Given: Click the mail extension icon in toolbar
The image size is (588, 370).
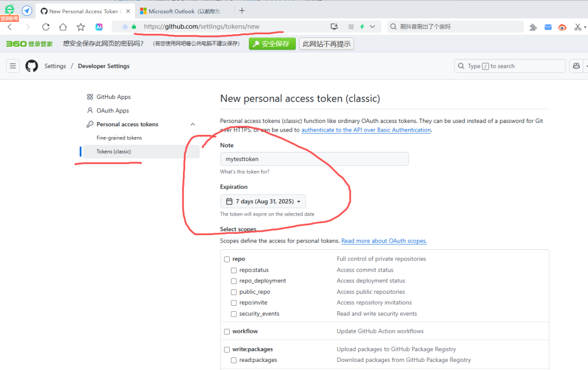Looking at the screenshot, I should (548, 27).
